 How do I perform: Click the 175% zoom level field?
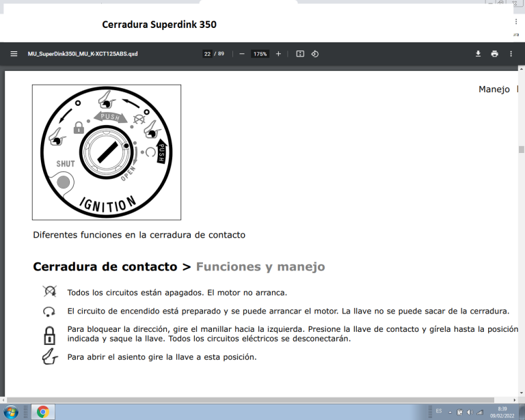pos(260,54)
